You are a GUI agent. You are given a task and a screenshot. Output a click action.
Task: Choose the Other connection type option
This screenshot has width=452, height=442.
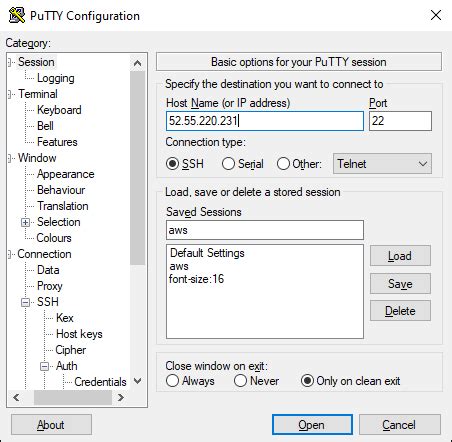click(283, 164)
